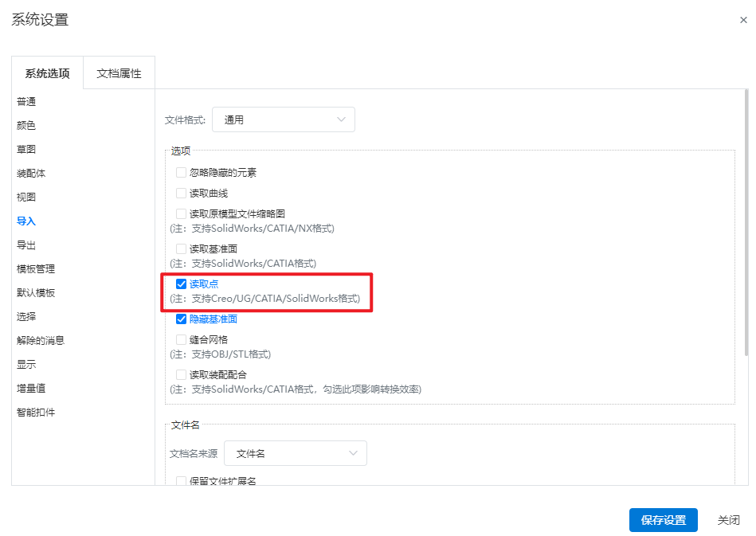Open the 文件格式 dropdown showing 通用
Image resolution: width=756 pixels, height=536 pixels.
coord(284,119)
